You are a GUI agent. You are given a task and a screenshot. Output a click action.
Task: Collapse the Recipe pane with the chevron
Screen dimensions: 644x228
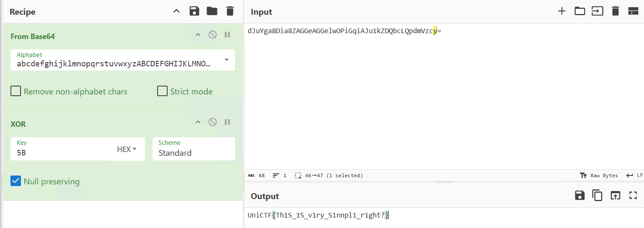(x=176, y=11)
